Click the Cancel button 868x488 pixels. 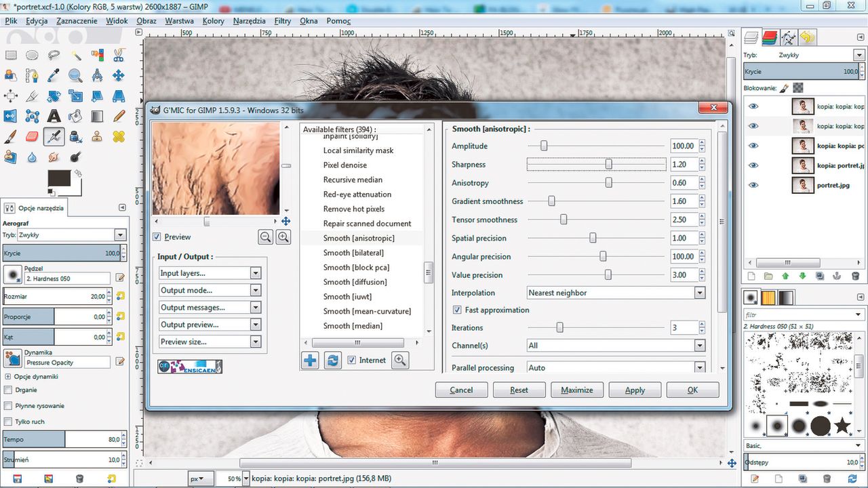[x=461, y=390]
